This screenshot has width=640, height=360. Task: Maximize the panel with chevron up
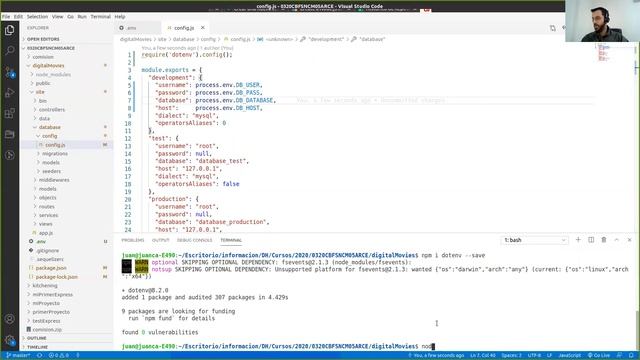pos(616,240)
